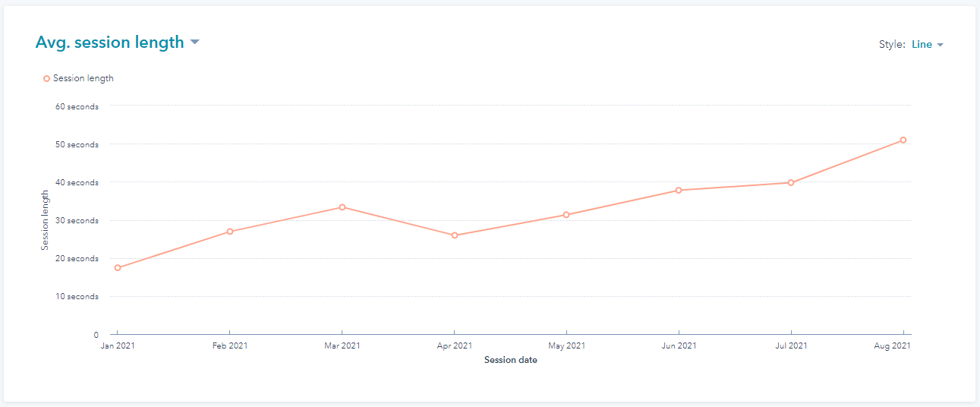Select the Apr 2021 data point
This screenshot has width=980, height=407.
click(x=455, y=235)
